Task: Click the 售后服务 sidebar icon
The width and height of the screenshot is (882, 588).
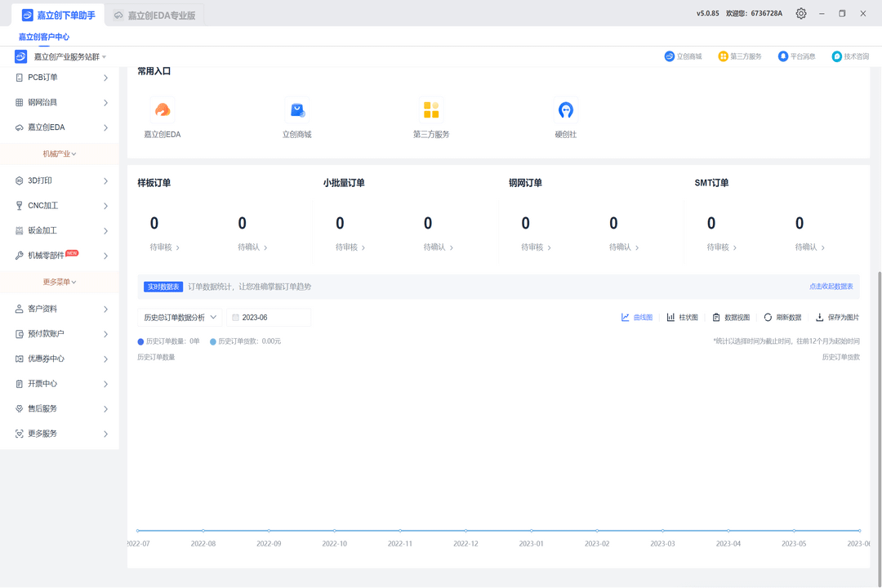Action: 19,408
